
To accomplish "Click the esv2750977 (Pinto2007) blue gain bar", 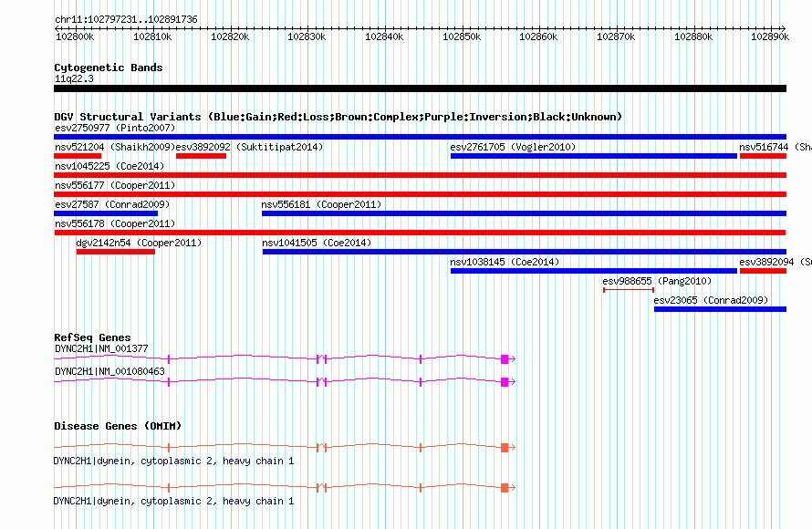I will point(420,137).
